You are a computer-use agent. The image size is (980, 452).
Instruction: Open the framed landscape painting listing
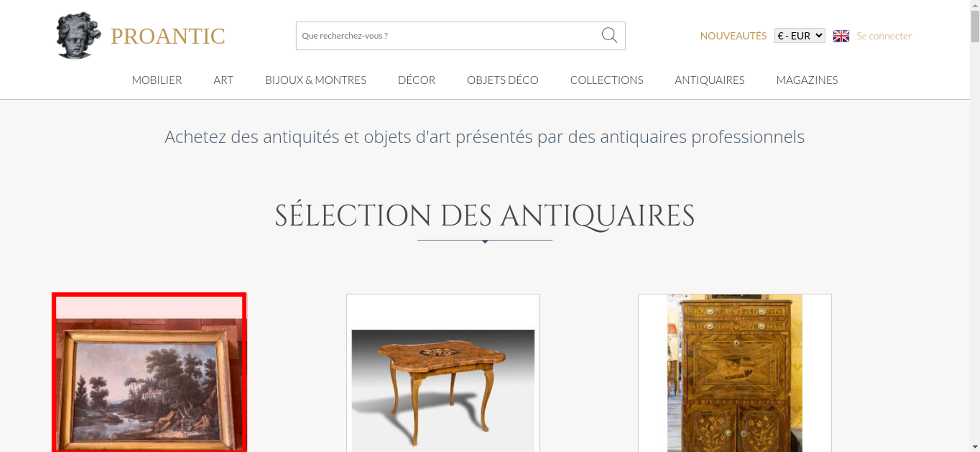(149, 372)
